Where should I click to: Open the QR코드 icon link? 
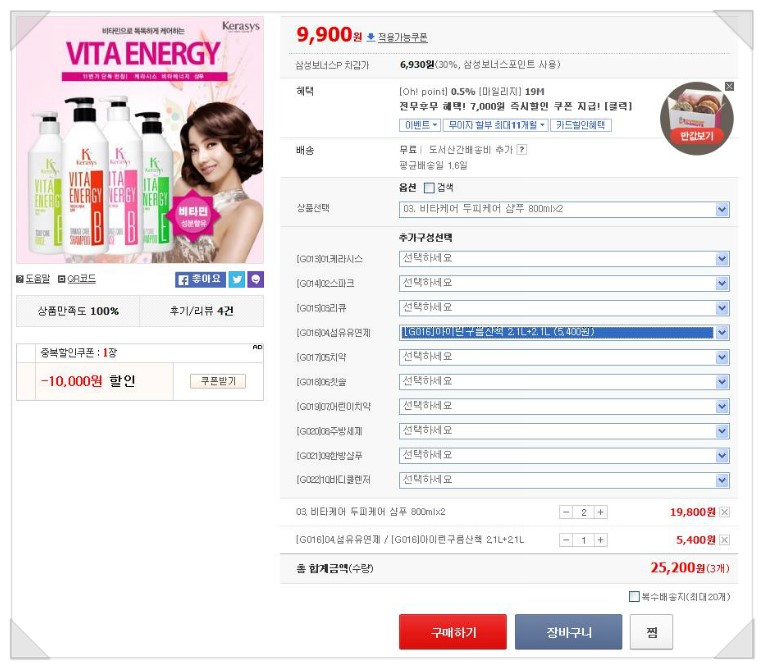[76, 279]
